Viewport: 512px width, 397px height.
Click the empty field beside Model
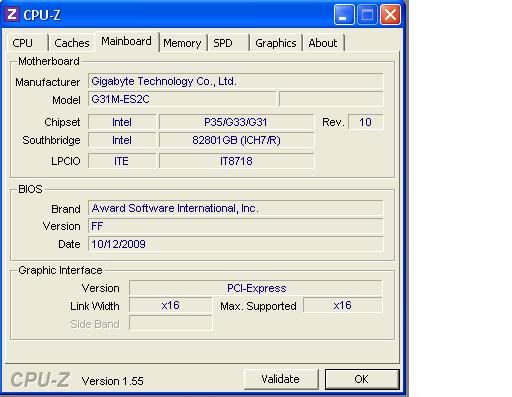331,99
